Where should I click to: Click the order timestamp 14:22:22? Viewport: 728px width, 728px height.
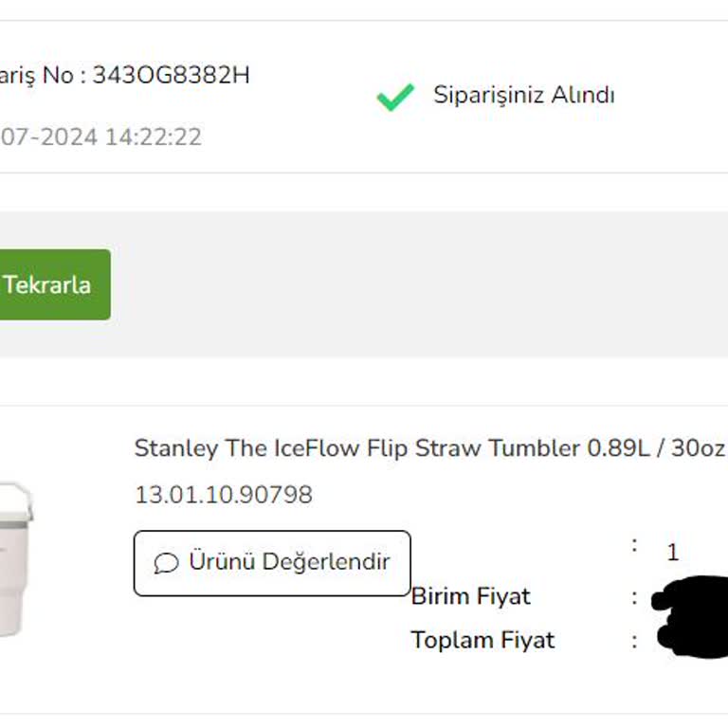click(153, 137)
